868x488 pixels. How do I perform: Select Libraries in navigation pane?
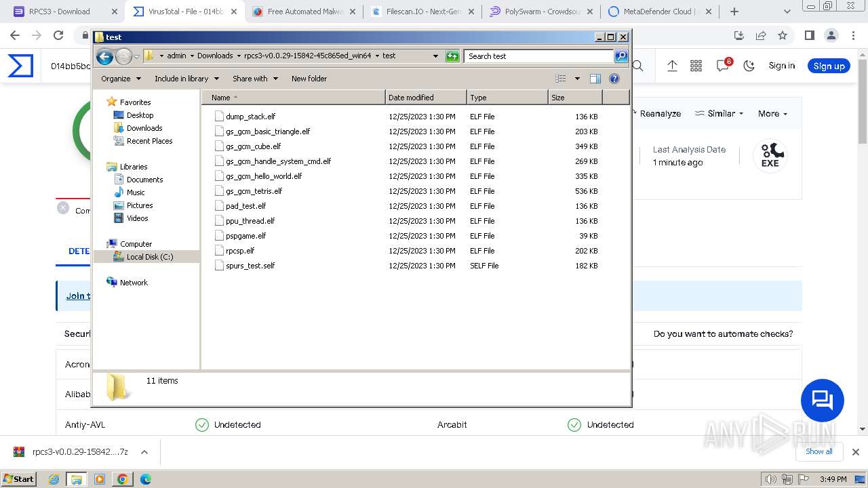point(134,167)
